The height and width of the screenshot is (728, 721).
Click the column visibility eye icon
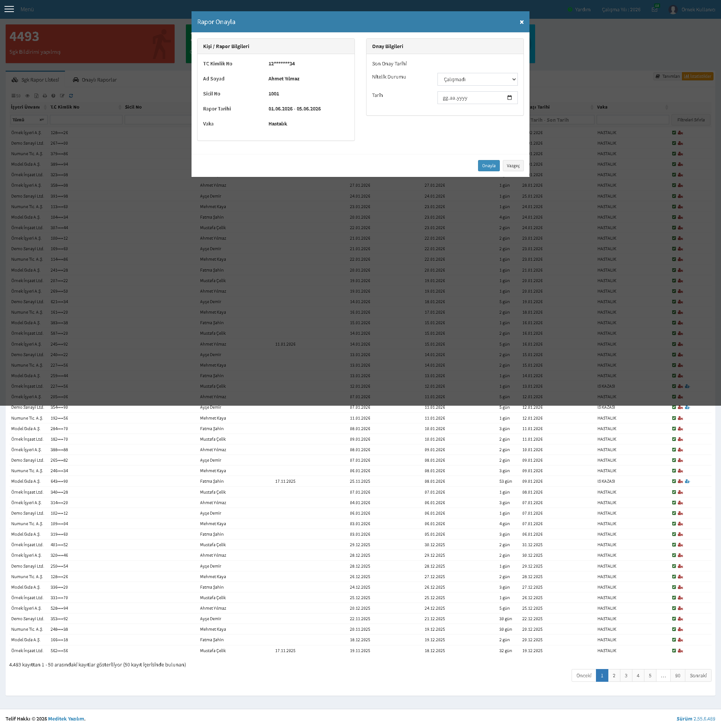pos(27,96)
